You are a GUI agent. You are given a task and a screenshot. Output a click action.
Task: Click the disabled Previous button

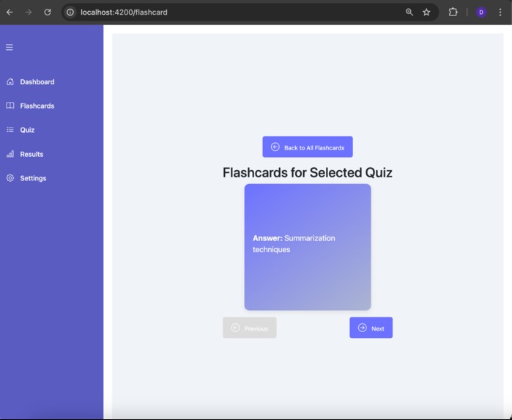click(250, 328)
